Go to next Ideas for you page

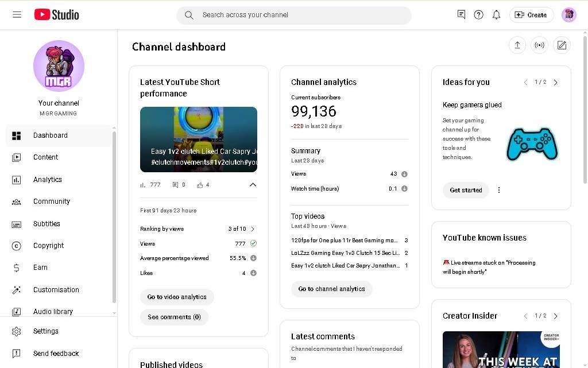pyautogui.click(x=555, y=83)
